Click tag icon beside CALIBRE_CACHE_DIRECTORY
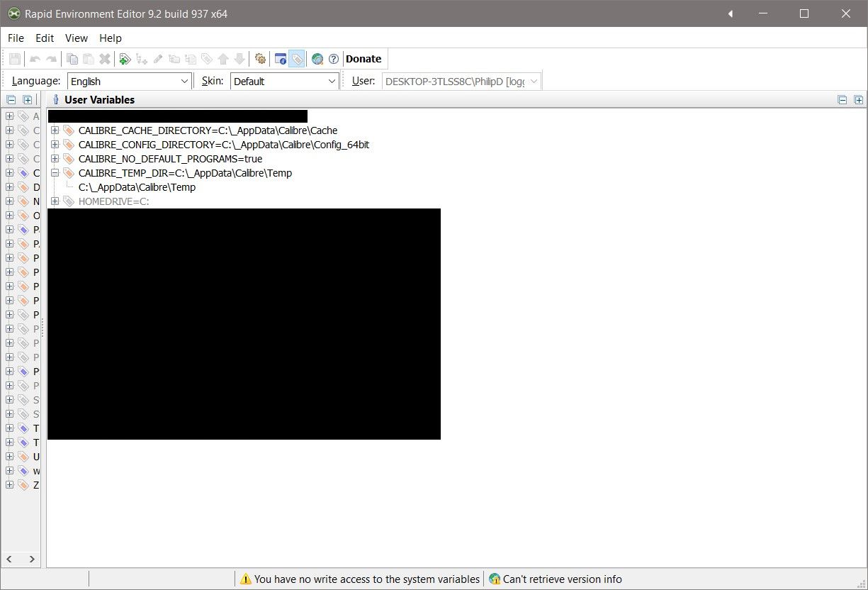The width and height of the screenshot is (868, 590). tap(69, 130)
